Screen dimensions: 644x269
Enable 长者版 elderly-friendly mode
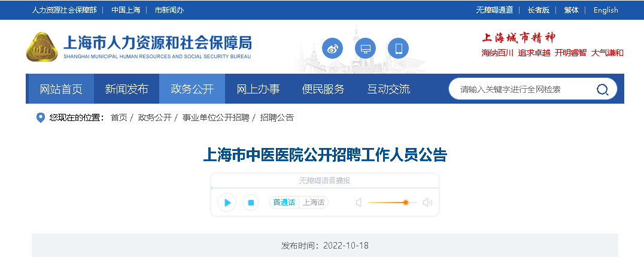point(538,10)
